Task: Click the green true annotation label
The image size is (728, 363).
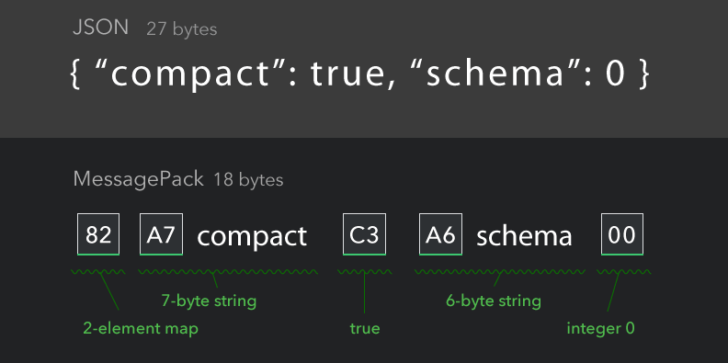Action: coord(365,329)
